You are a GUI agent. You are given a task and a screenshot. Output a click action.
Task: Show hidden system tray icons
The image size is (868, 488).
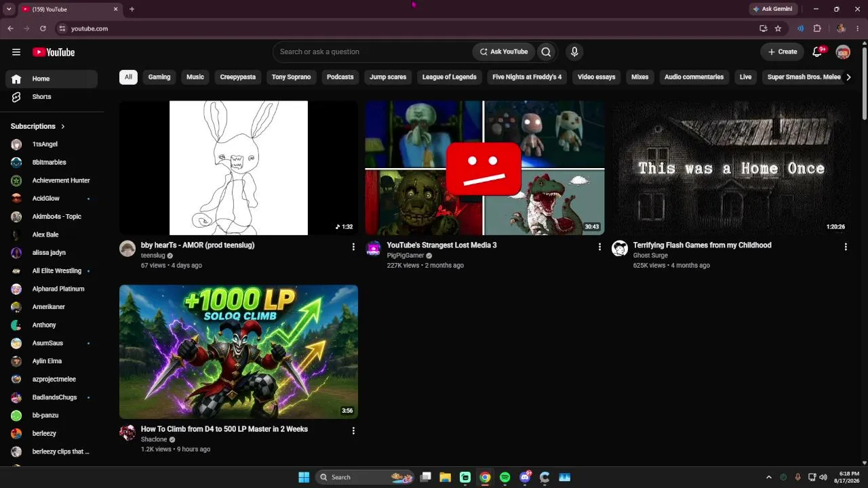tap(769, 477)
